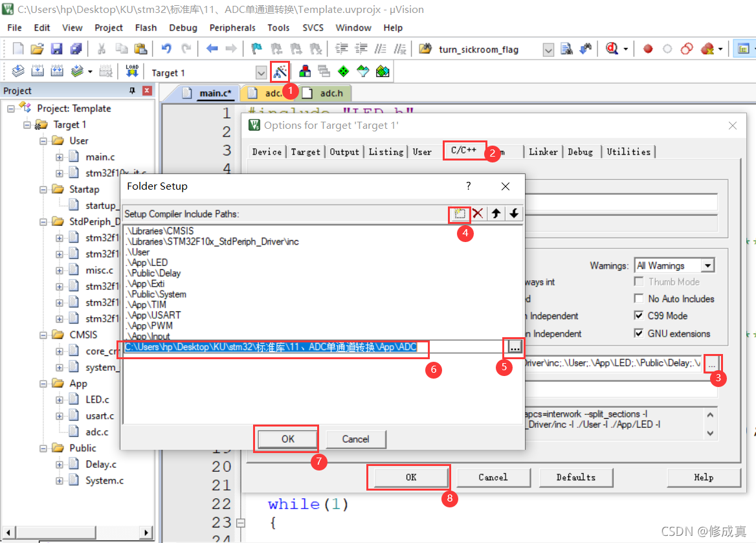Insert a bookmark with the flag icon

256,49
